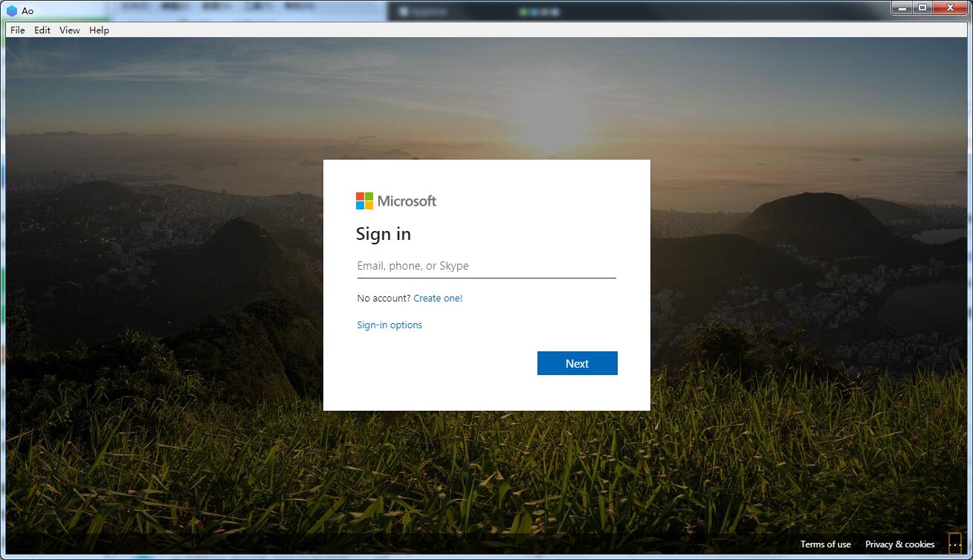
Task: Click the Ao app icon in title bar
Action: pos(12,10)
